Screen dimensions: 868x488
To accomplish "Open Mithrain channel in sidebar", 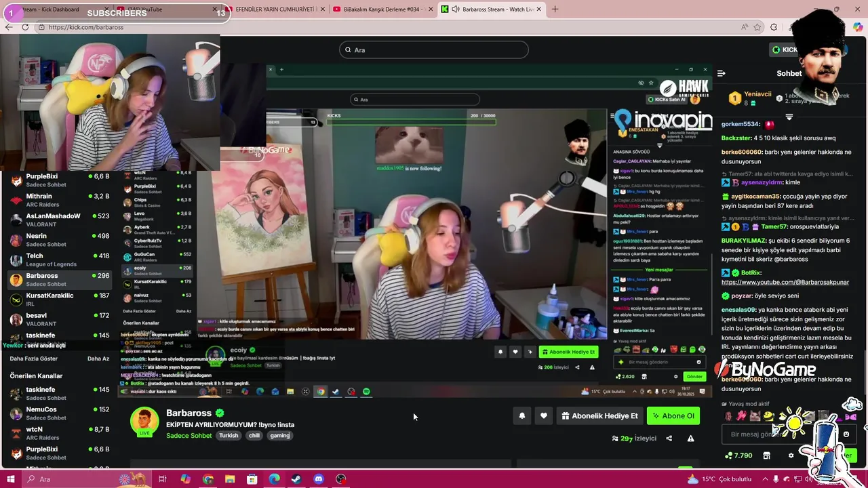I will tap(60, 200).
